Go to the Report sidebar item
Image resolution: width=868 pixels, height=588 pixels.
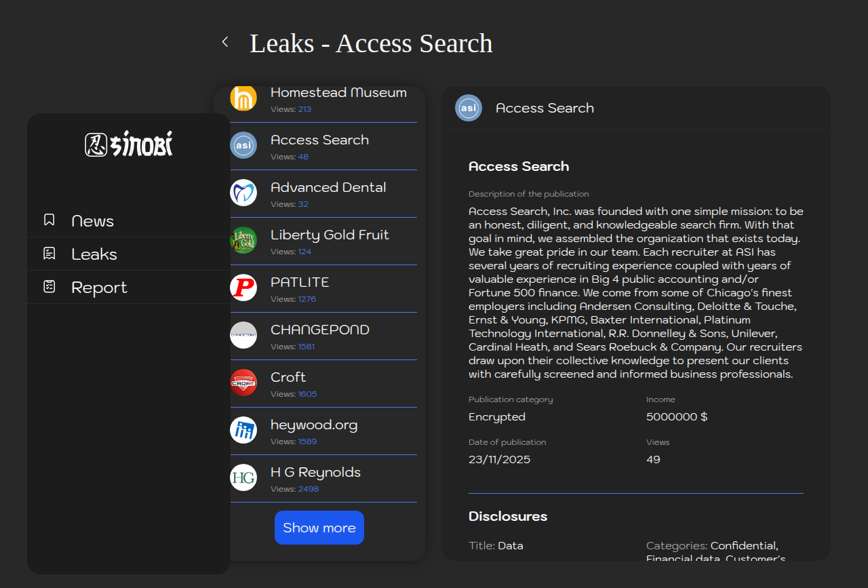pos(99,288)
